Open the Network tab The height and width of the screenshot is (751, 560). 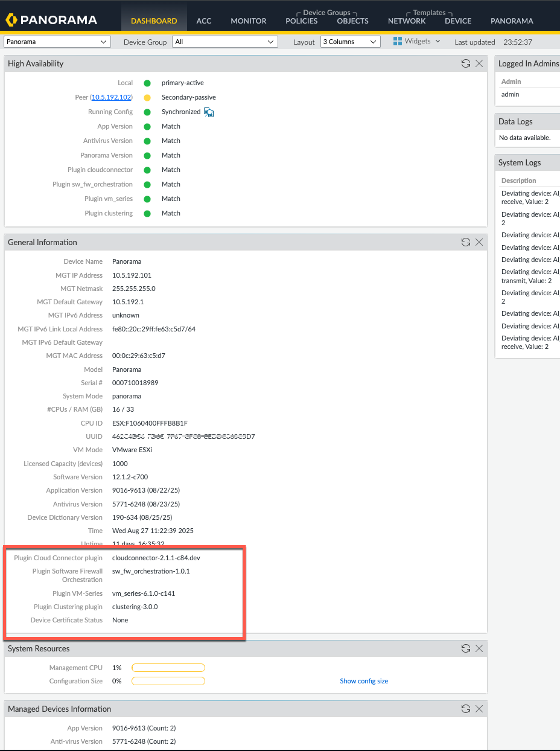407,21
